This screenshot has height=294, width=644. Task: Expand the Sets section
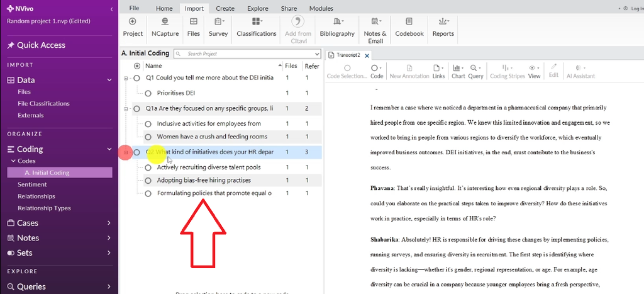pyautogui.click(x=109, y=252)
